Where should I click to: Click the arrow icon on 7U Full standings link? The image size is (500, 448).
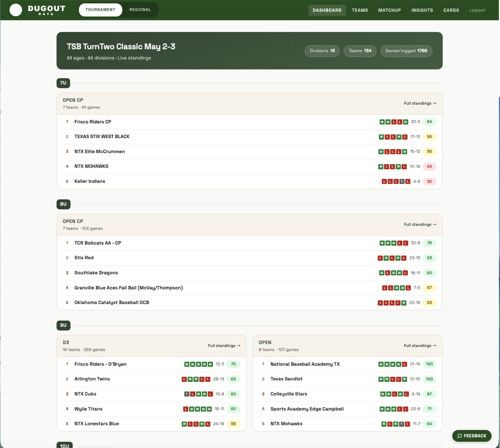435,103
